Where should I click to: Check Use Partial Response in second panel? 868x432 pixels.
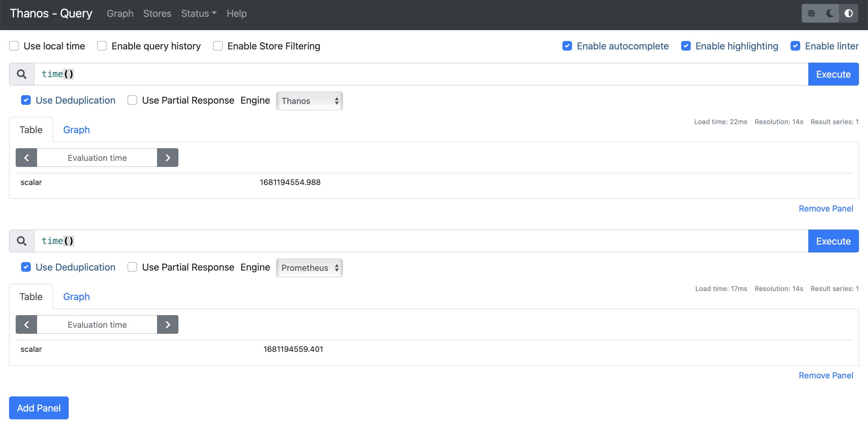(132, 267)
